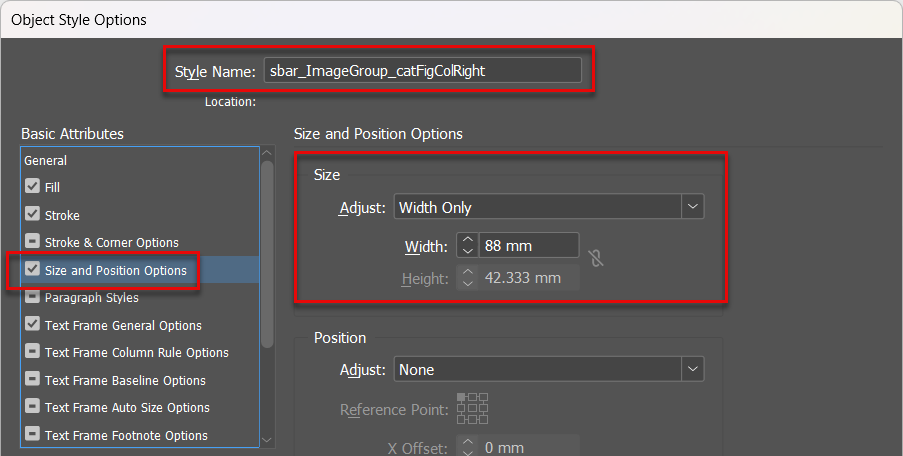
Task: Click the Size and Position Options heading
Action: [378, 134]
